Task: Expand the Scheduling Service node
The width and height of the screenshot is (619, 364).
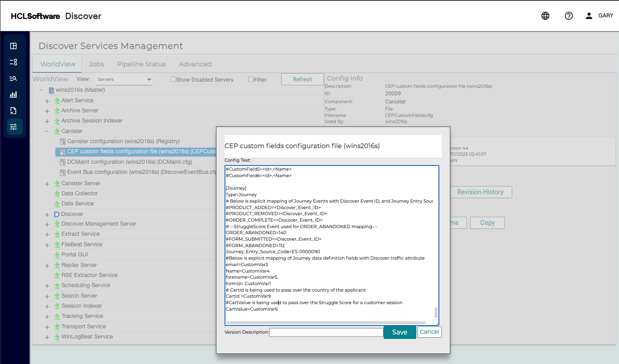Action: (x=47, y=286)
